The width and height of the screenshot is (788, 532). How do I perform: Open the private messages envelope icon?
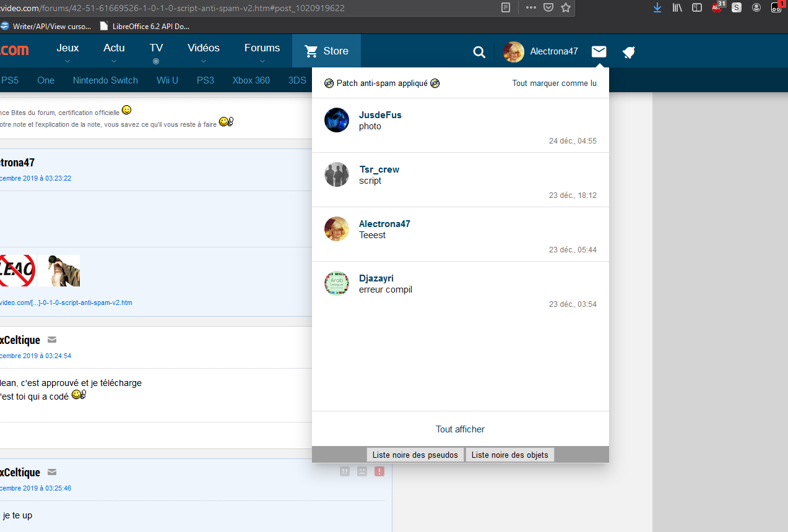599,51
